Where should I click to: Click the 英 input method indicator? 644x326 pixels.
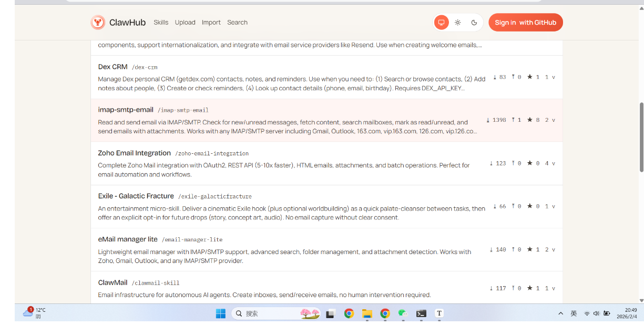[x=574, y=313]
